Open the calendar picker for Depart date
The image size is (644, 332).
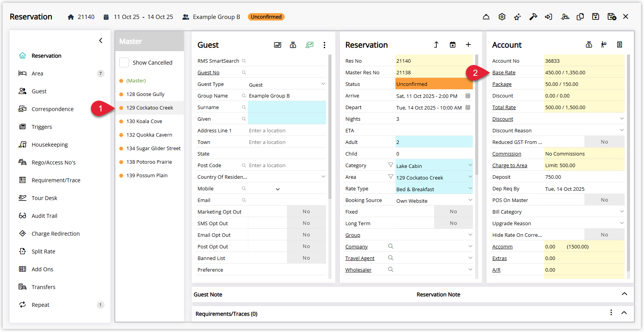[x=468, y=107]
